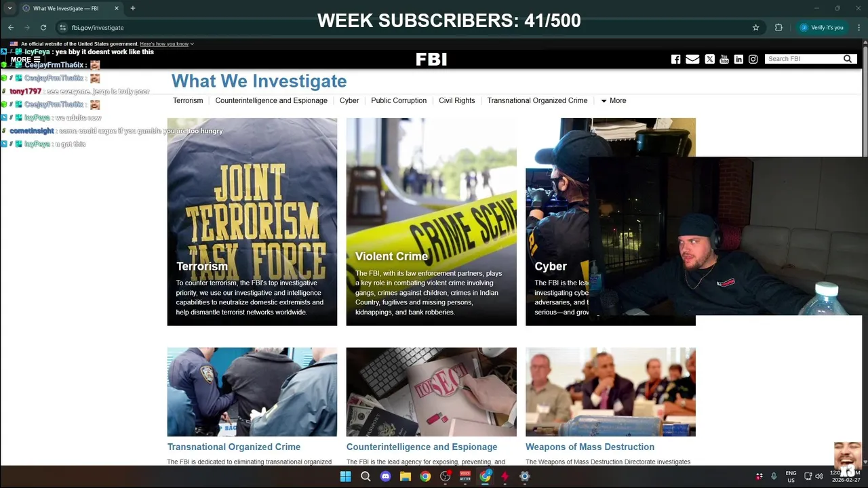The image size is (868, 488).
Task: Select Transnational Organized Crime nav item
Action: tap(537, 100)
